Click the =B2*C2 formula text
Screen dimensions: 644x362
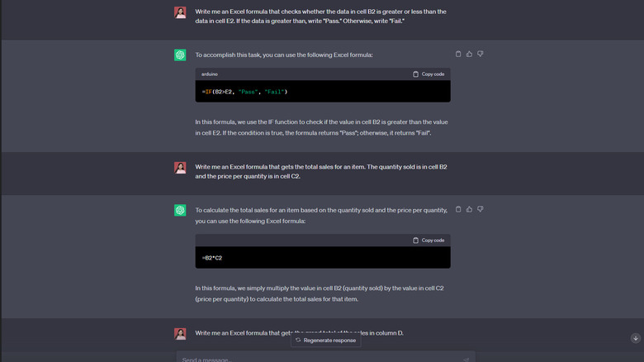click(x=212, y=258)
